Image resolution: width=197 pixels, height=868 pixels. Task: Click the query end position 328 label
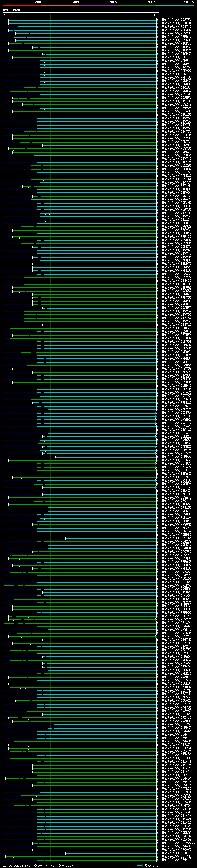(x=155, y=15)
